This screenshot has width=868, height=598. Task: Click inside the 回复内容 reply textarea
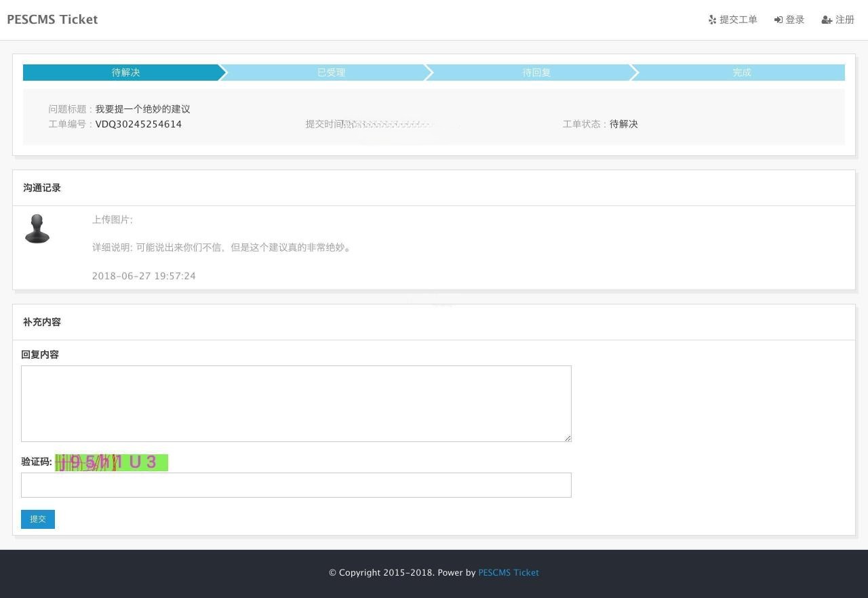(x=296, y=403)
